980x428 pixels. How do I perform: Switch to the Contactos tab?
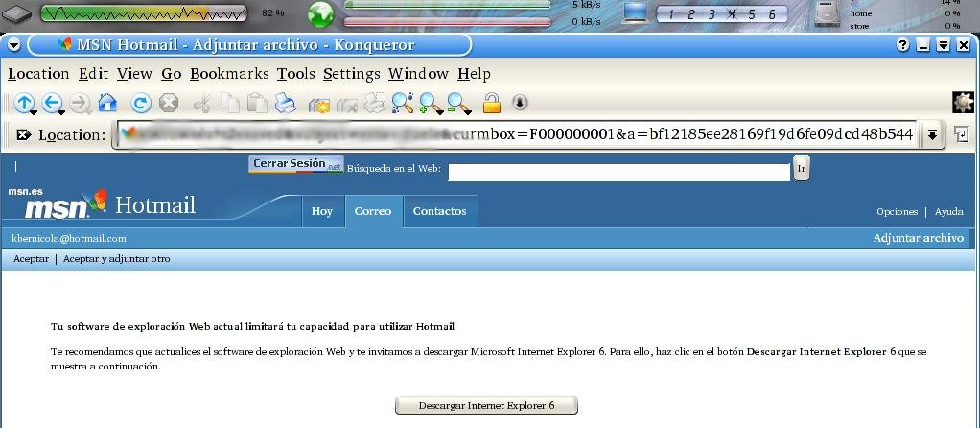440,211
